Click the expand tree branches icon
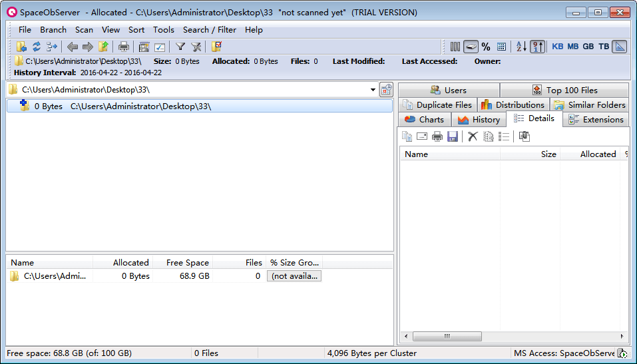The width and height of the screenshot is (637, 364). [x=52, y=47]
